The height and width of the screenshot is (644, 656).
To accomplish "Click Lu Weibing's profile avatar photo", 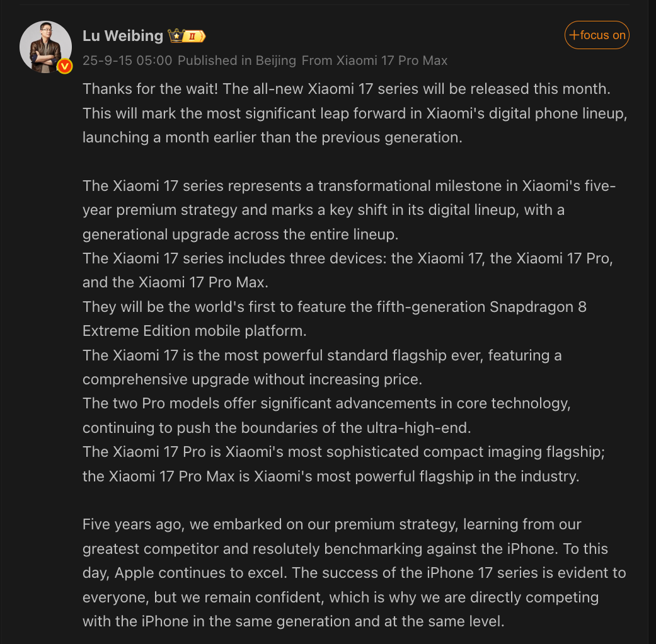I will 45,46.
